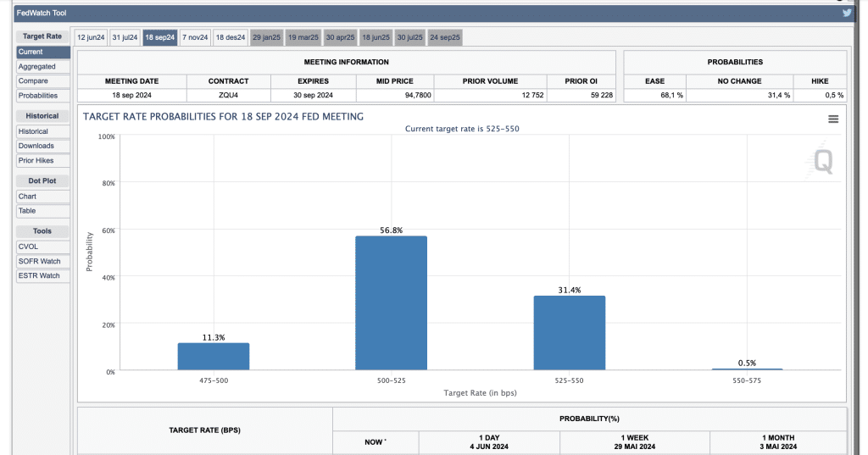
Task: Click the 1 DAY 4 JUN 2024 column header
Action: [x=489, y=441]
